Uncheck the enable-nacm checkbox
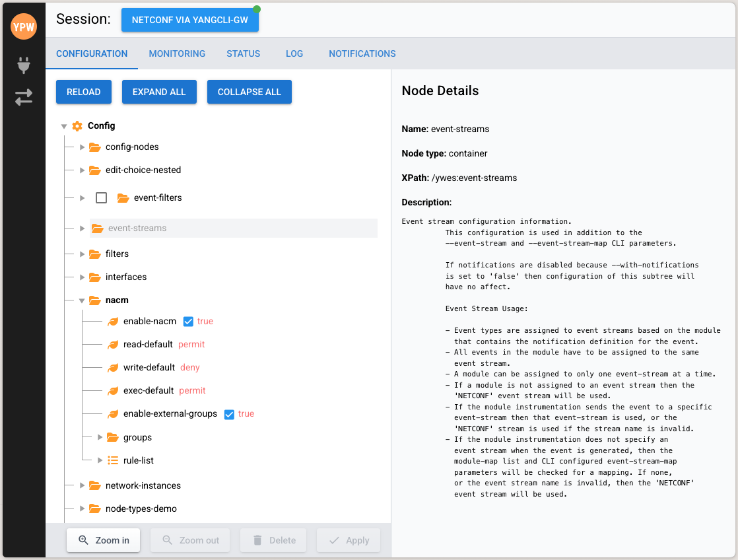Screen dimensions: 738x560 188,322
